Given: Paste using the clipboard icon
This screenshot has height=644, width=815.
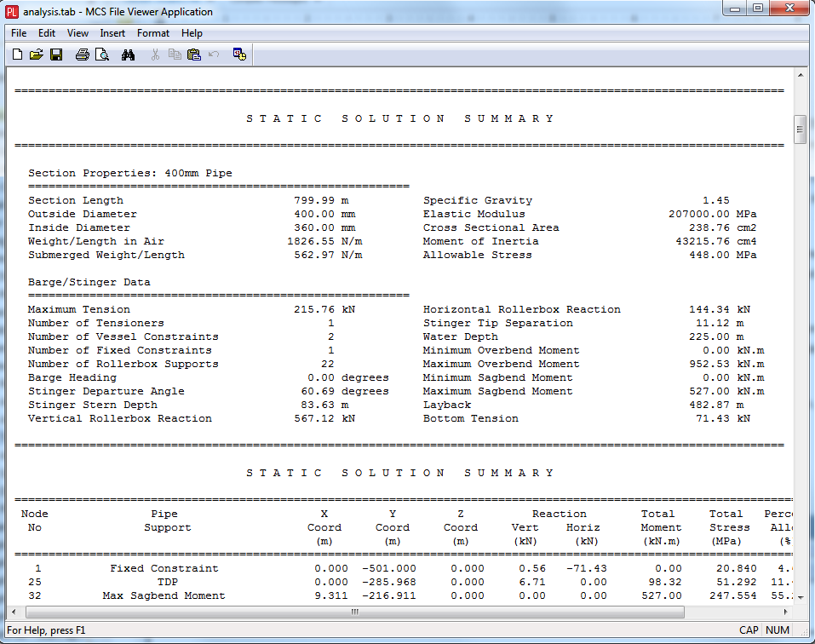Looking at the screenshot, I should pos(193,55).
